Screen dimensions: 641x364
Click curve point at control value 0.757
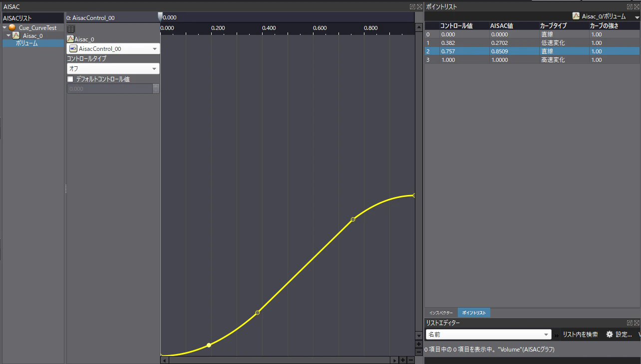tap(353, 219)
